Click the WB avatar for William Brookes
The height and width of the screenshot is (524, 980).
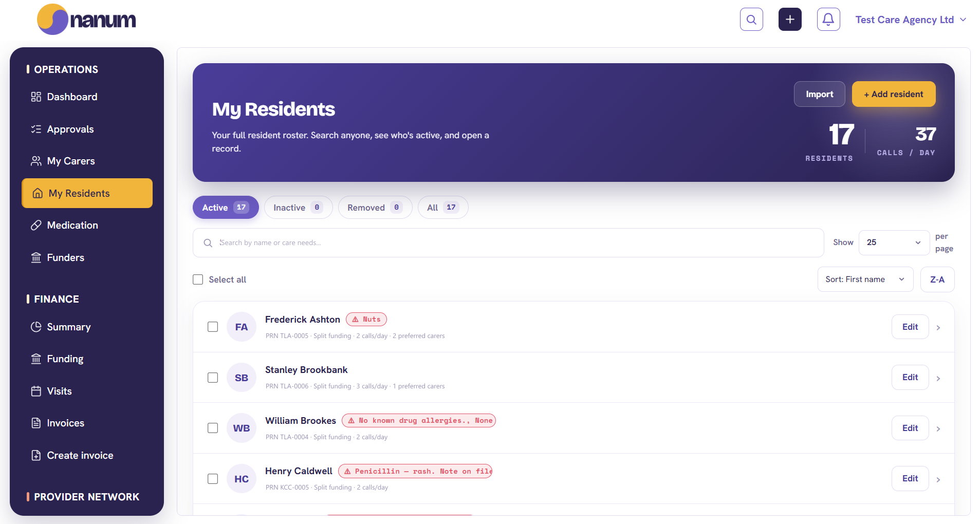click(x=242, y=428)
